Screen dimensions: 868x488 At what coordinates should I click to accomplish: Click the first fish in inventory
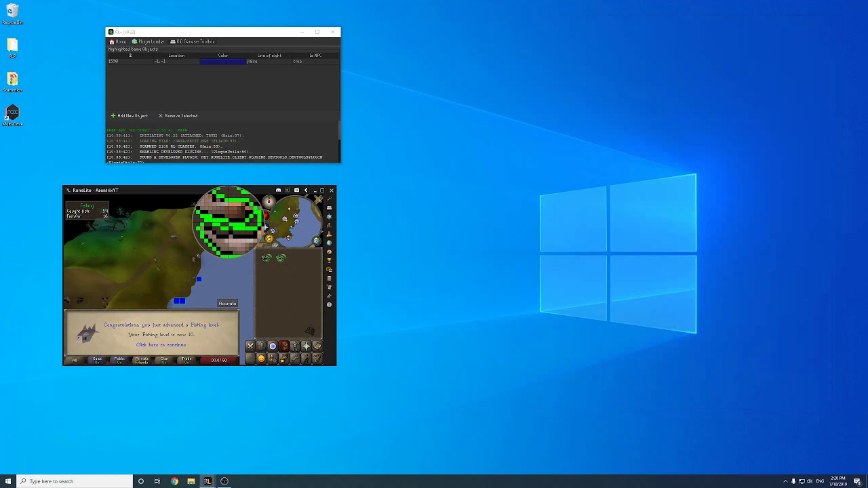pos(267,258)
